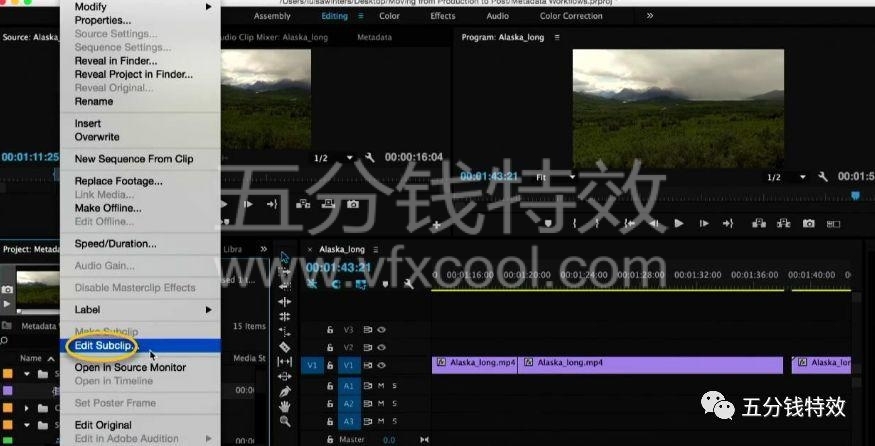
Task: Add marker in the timeline header
Action: pos(385,284)
